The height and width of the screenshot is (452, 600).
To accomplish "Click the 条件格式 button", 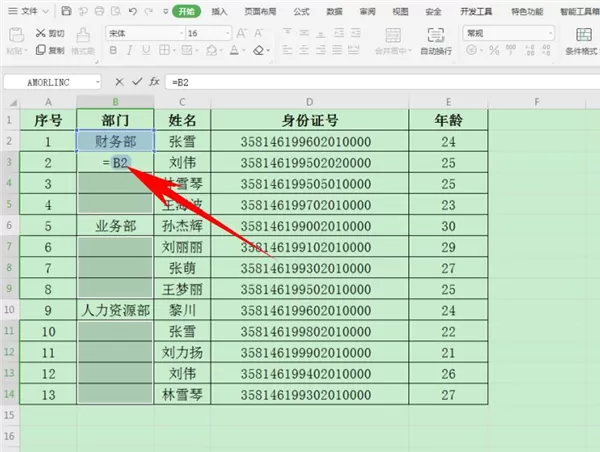I will click(x=583, y=41).
